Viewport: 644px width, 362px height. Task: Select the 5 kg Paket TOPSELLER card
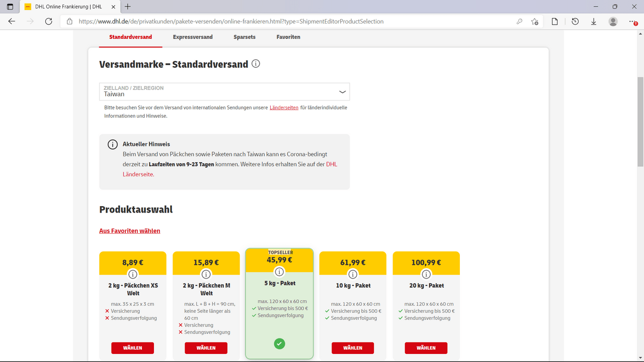tap(280, 304)
